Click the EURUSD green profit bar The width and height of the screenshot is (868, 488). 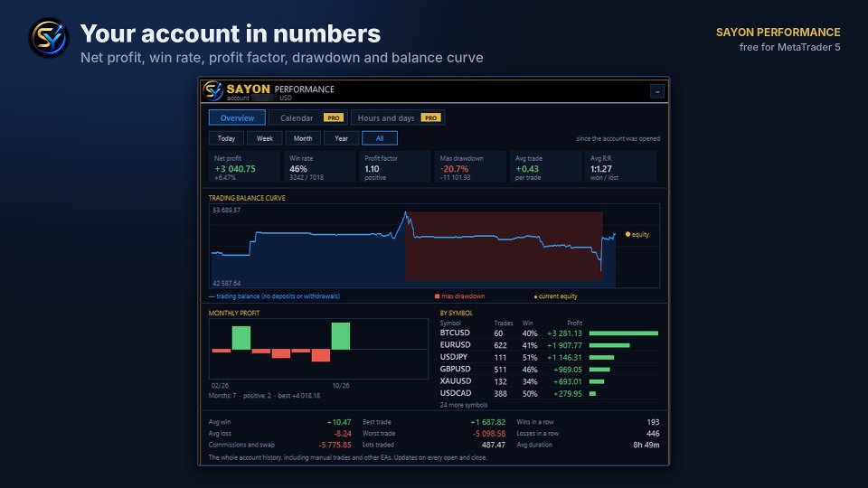[x=609, y=346]
